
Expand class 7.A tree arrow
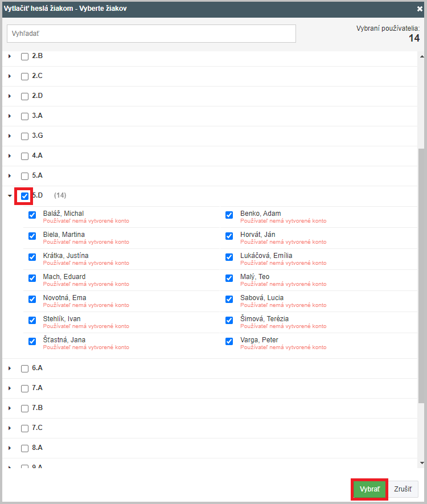(x=10, y=388)
